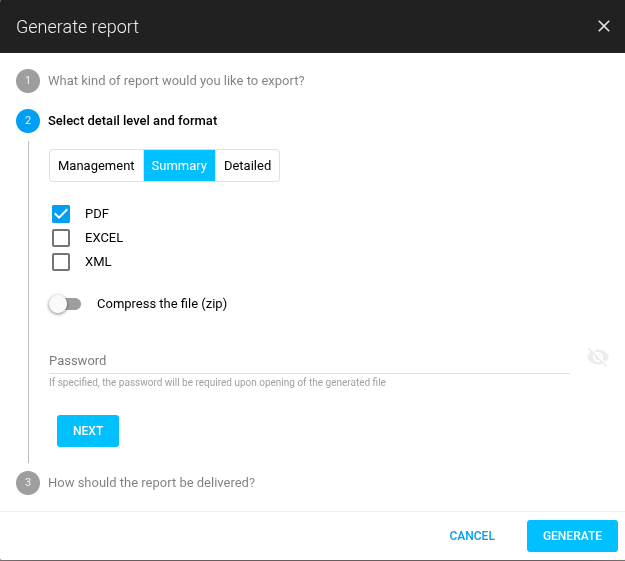The height and width of the screenshot is (561, 625).
Task: Switch to Management detail level
Action: (96, 166)
